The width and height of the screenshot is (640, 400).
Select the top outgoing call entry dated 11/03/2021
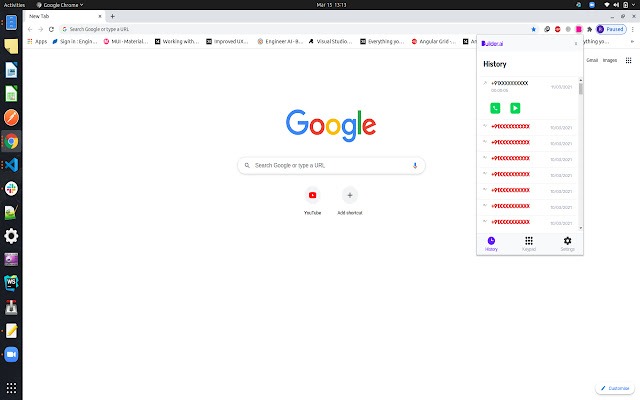tap(529, 86)
